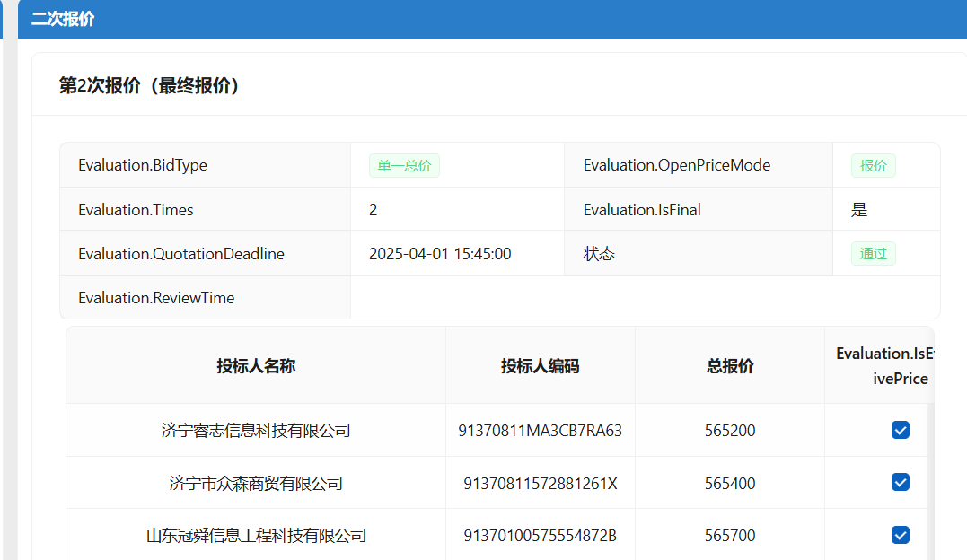Click bidder code 91370100575554872B
Image resolution: width=967 pixels, height=560 pixels.
541,536
